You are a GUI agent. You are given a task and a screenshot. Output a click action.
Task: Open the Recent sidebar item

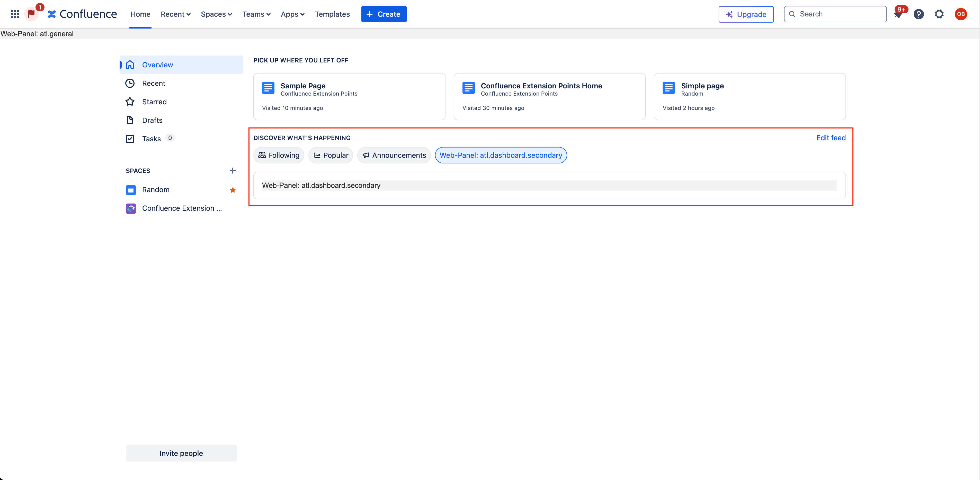[x=182, y=83]
